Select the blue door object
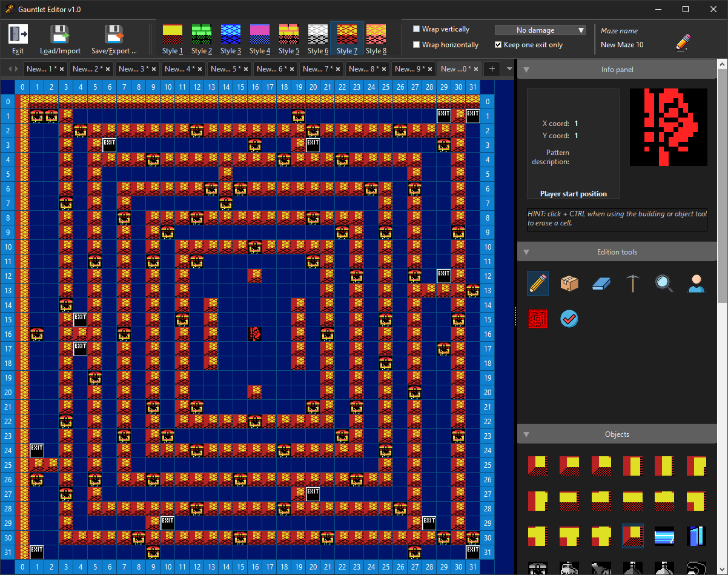 pyautogui.click(x=697, y=536)
